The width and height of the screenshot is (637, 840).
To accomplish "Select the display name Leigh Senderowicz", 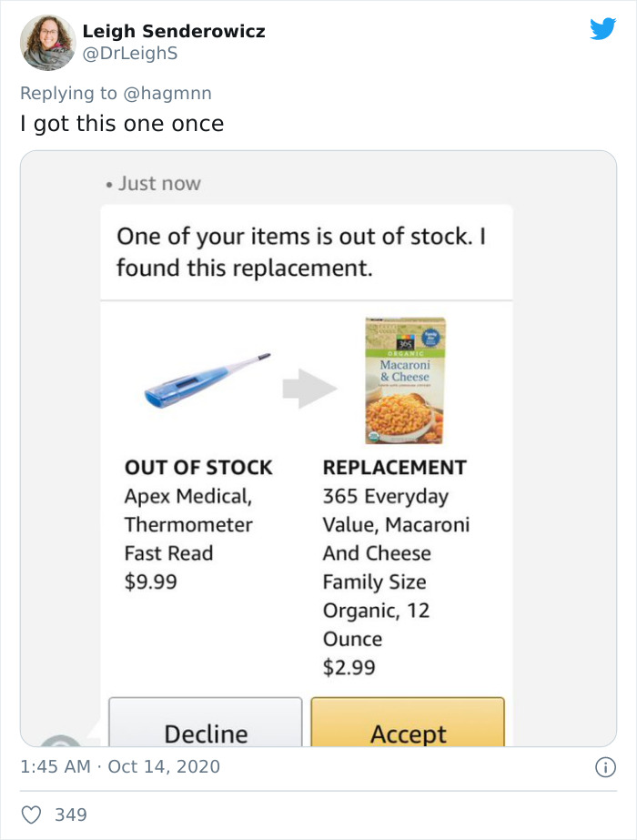I will pos(173,30).
